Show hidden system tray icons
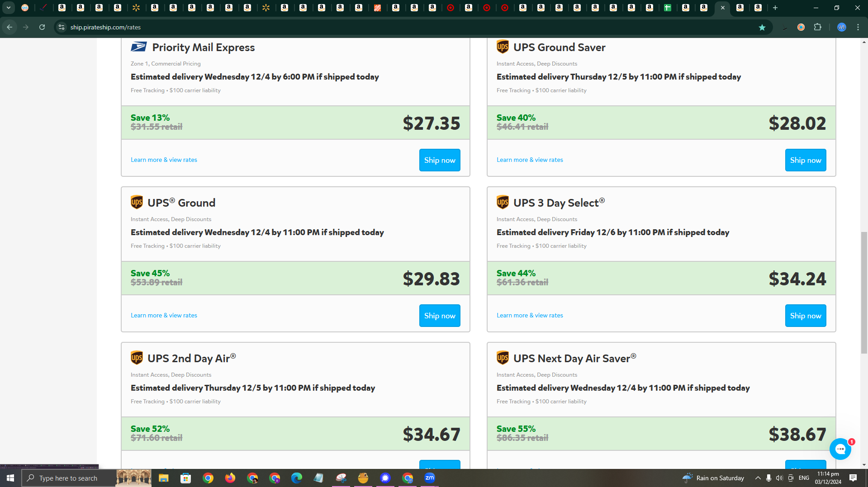Screen dimensions: 868x487 click(x=758, y=478)
